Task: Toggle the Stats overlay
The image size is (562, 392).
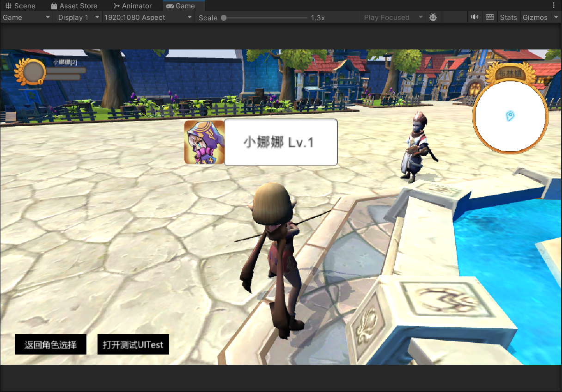Action: click(508, 18)
